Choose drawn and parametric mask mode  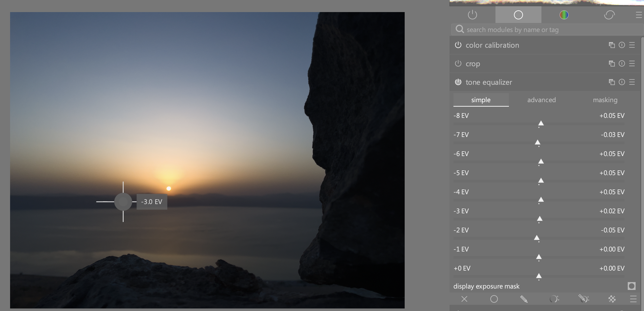click(x=583, y=299)
